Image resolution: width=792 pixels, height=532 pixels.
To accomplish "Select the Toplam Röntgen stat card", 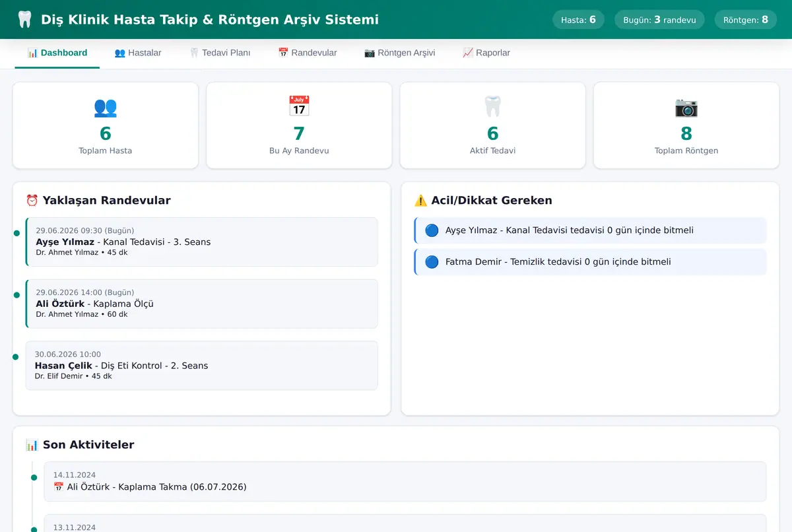I will coord(686,125).
